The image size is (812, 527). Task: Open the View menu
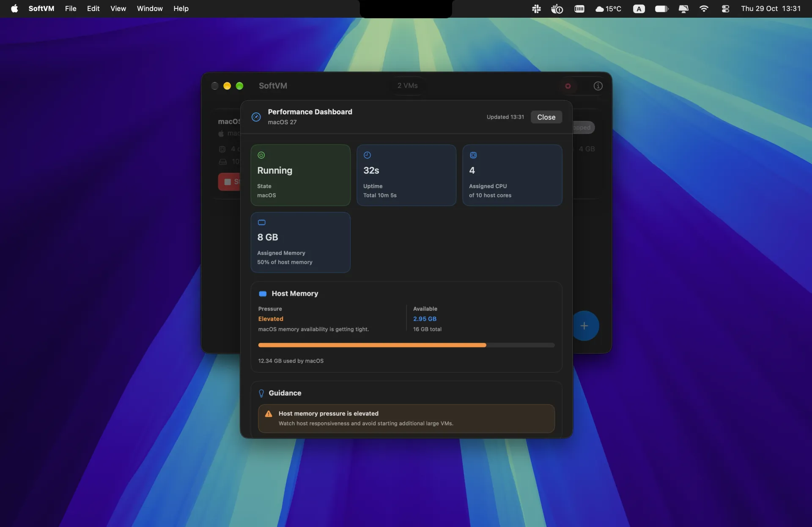(118, 8)
